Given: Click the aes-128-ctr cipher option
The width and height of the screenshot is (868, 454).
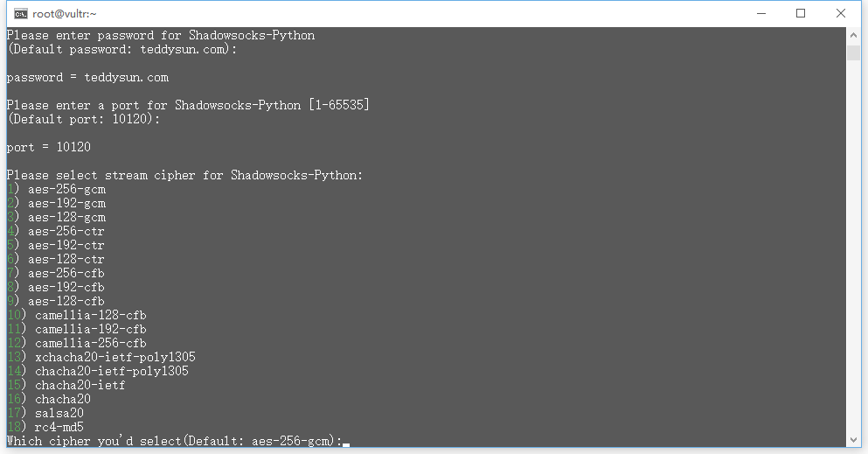Looking at the screenshot, I should coord(66,259).
